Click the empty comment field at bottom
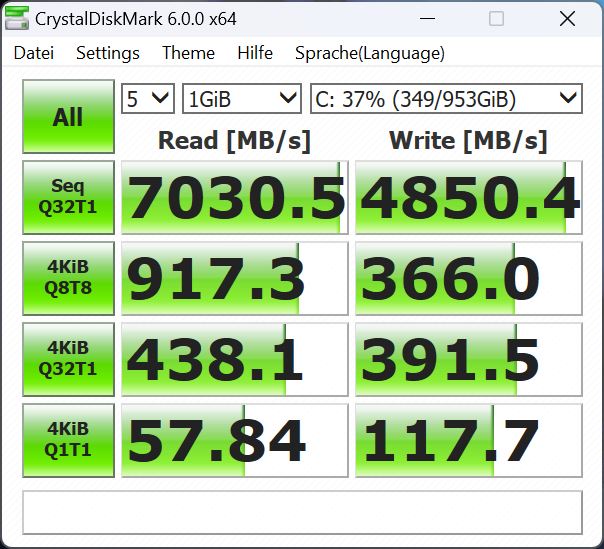Image resolution: width=604 pixels, height=549 pixels. point(302,512)
